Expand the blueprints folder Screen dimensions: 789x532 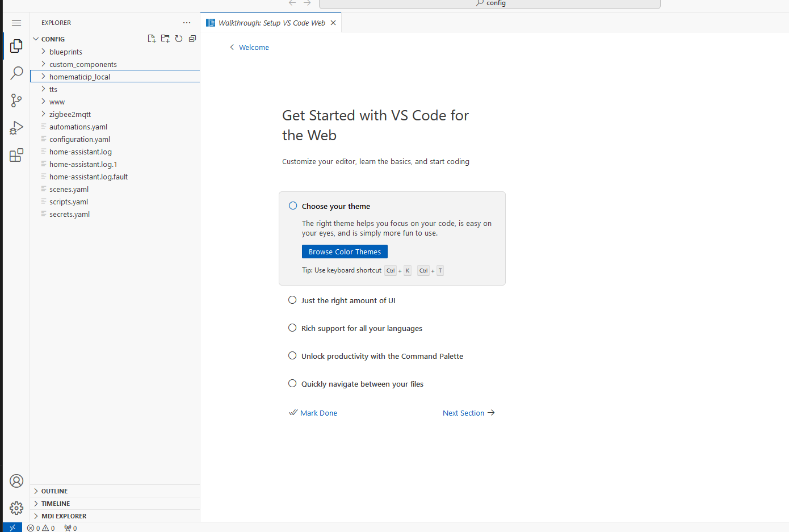[66, 52]
